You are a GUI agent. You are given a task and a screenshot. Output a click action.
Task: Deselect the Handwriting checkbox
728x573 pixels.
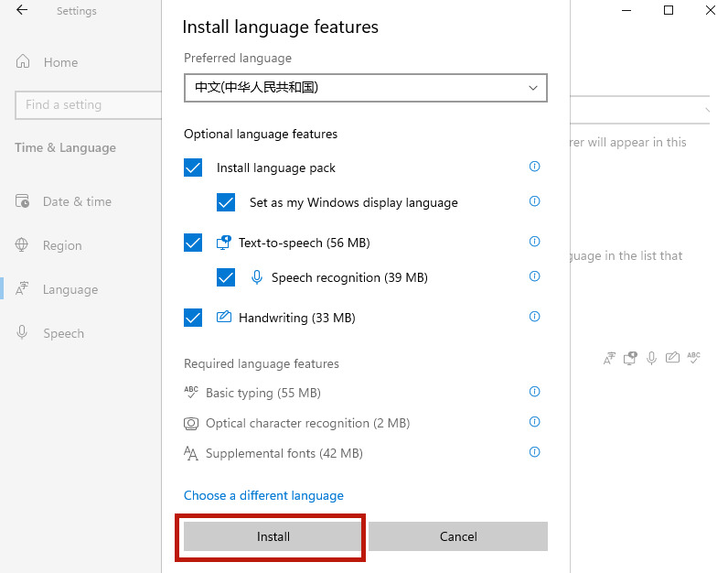[193, 318]
